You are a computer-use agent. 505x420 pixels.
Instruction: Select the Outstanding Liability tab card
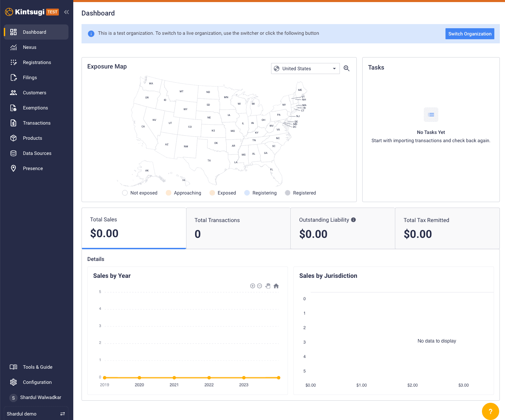[x=343, y=228]
